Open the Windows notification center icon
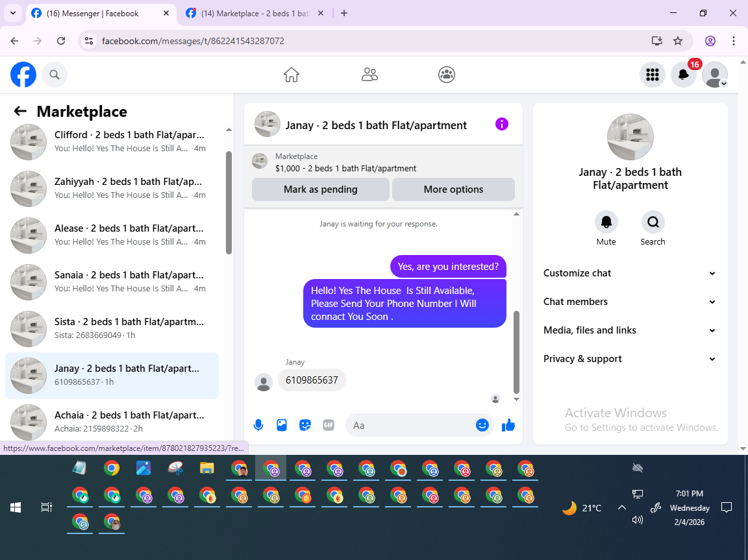This screenshot has height=560, width=748. [x=726, y=507]
